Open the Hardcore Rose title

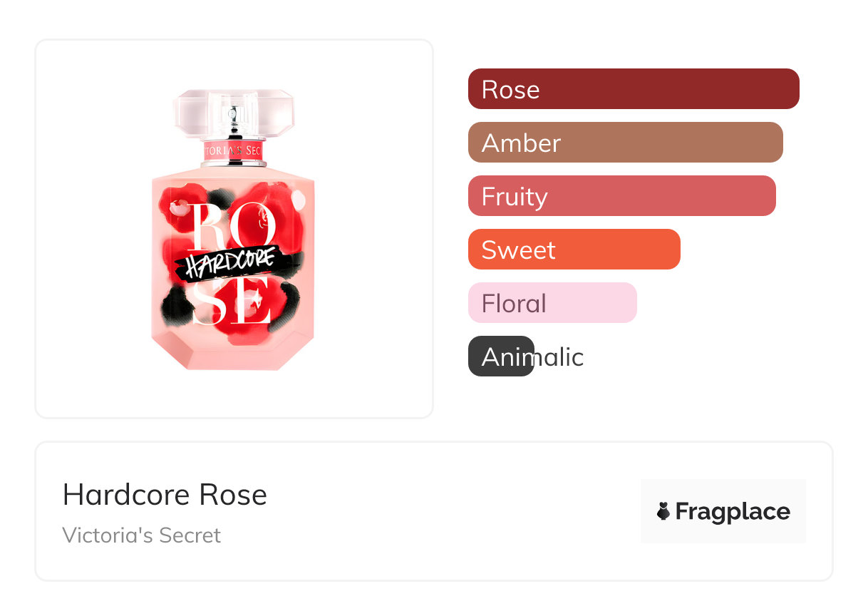[x=165, y=495]
